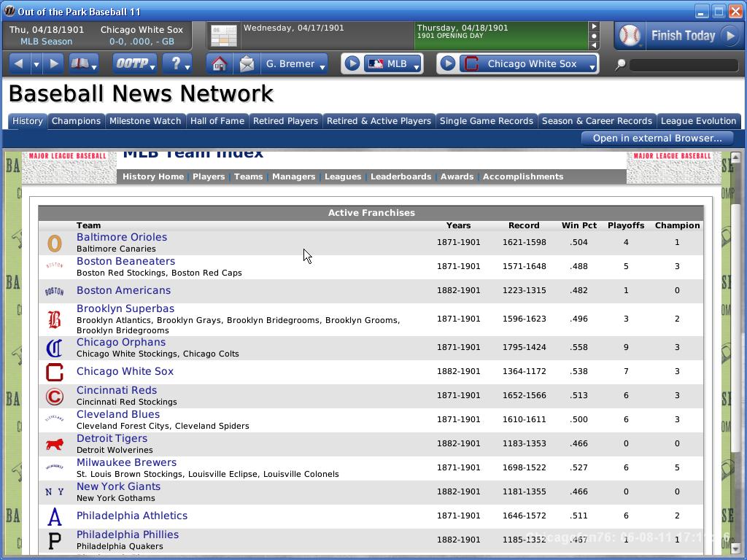Viewport: 747px width, 560px height.
Task: Click the home icon in the toolbar
Action: click(x=219, y=64)
